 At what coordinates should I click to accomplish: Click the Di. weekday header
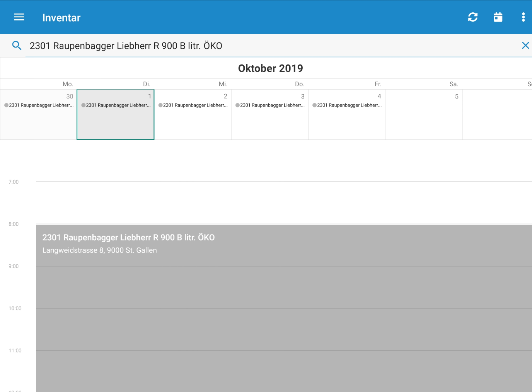[x=147, y=84]
